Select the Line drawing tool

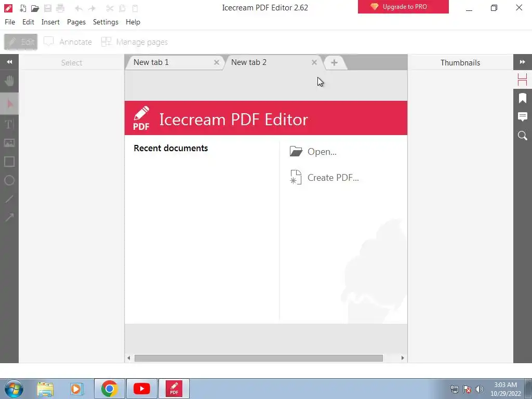click(9, 199)
